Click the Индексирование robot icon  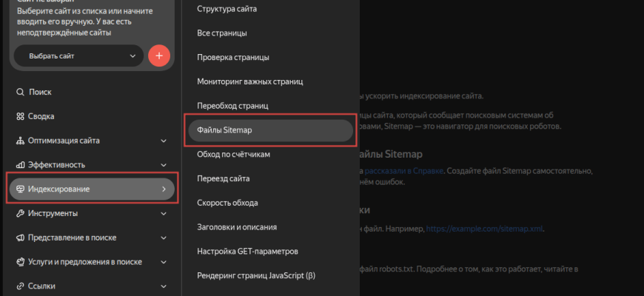(19, 189)
